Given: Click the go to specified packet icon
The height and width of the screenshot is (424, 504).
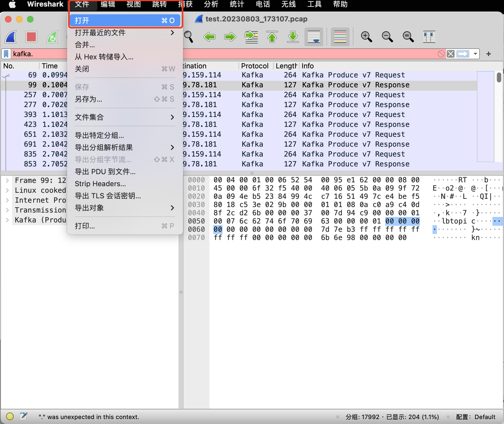Looking at the screenshot, I should coord(251,37).
